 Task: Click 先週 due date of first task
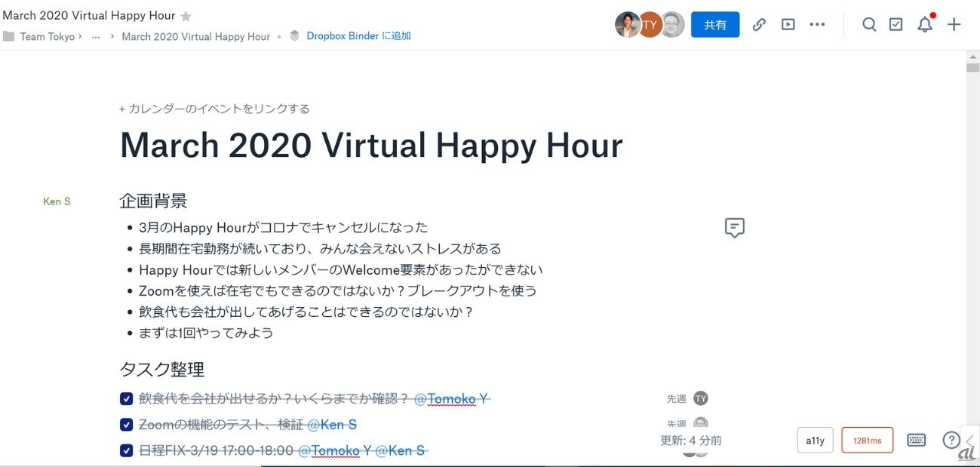coord(676,398)
